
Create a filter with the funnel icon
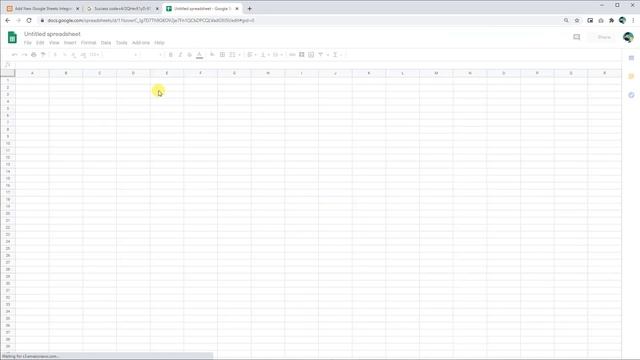(321, 55)
